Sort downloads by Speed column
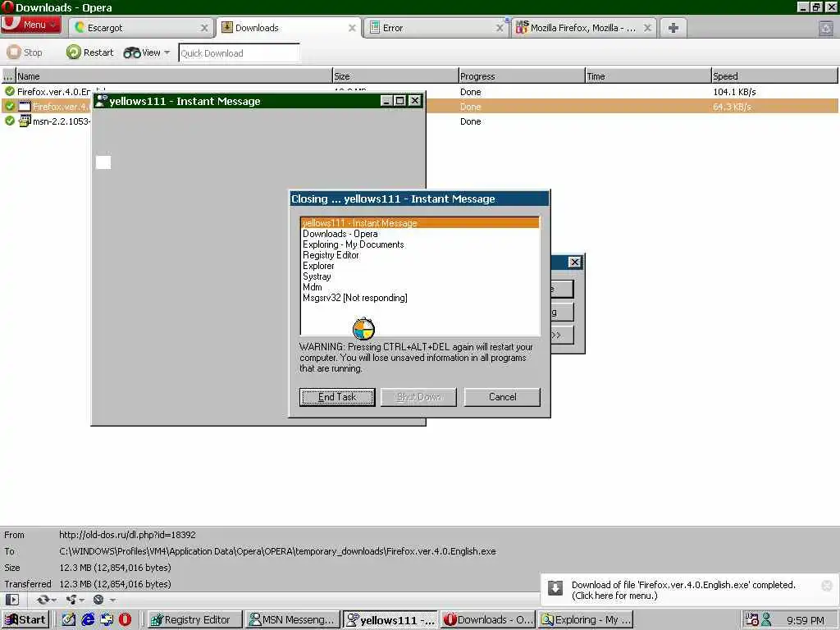The height and width of the screenshot is (630, 840). tap(774, 76)
